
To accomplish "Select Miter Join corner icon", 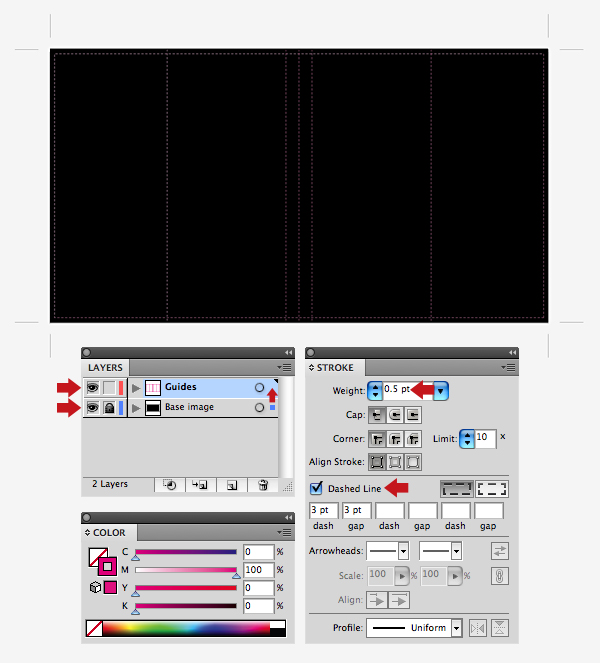I will [x=377, y=439].
